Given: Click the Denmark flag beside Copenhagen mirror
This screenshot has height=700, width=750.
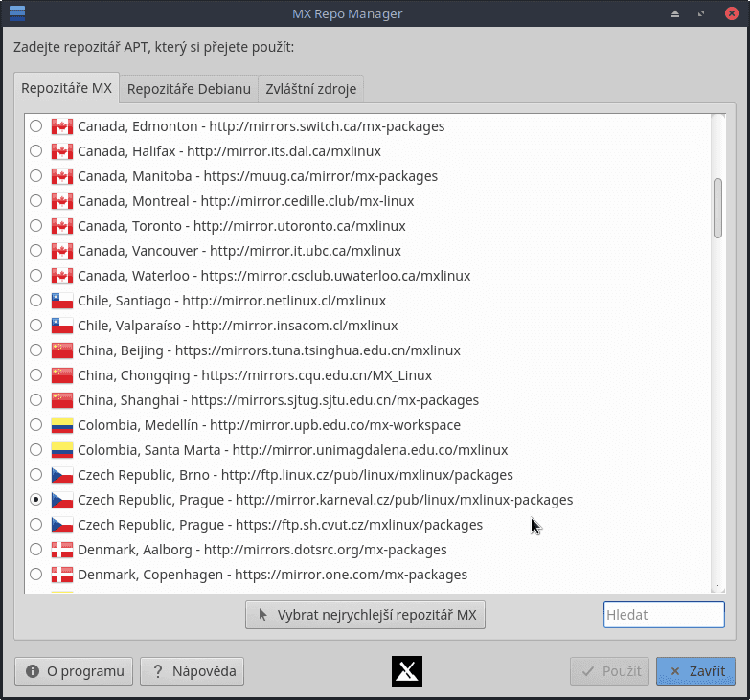Looking at the screenshot, I should point(62,575).
